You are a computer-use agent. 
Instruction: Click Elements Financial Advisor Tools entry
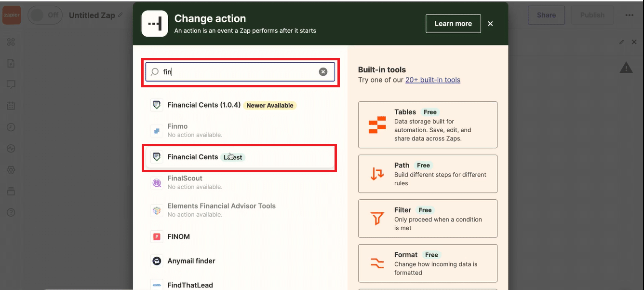click(240, 210)
